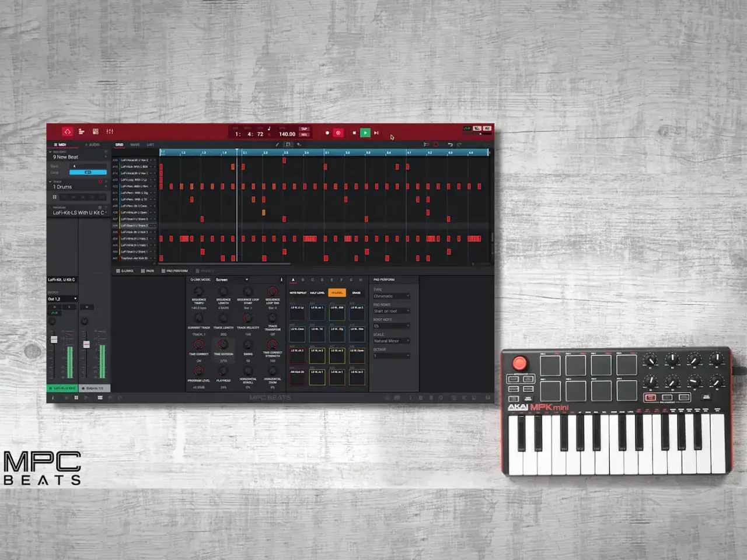Click the ERASE button above pads
Screen dimensions: 747x560
point(356,293)
